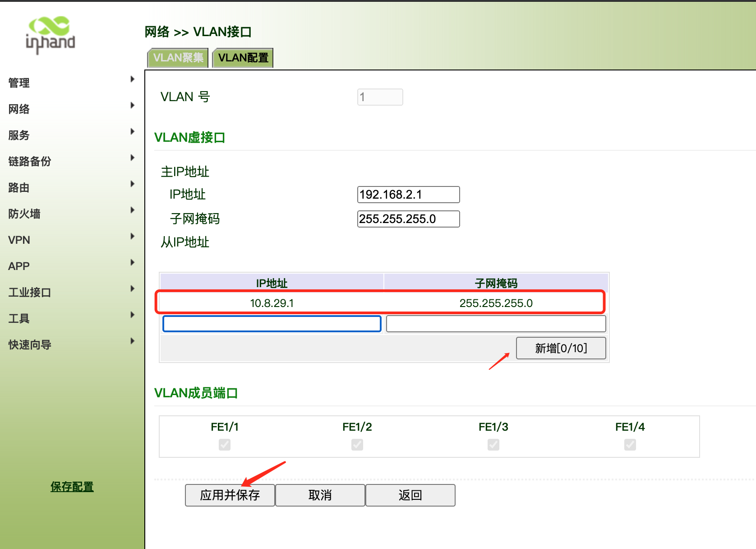756x549 pixels.
Task: Click the 新增[0/10] add button
Action: pyautogui.click(x=561, y=348)
